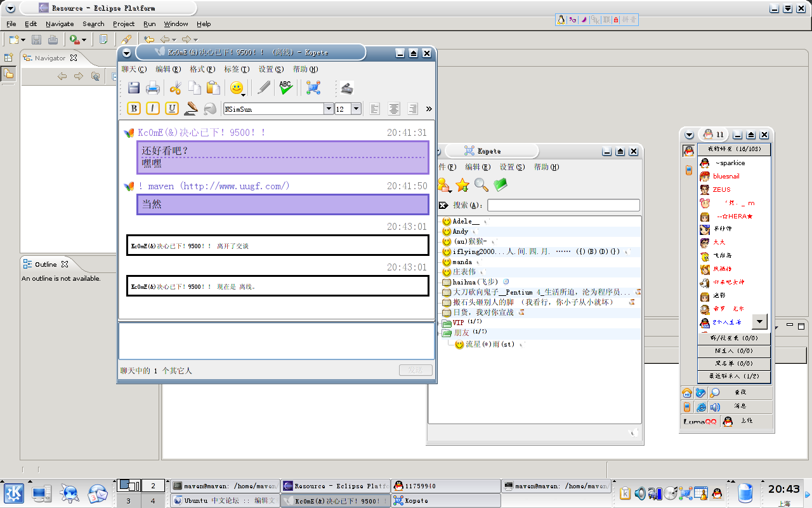Select contact Andy in Kopete list
Screen dimensions: 812x508
[461, 232]
